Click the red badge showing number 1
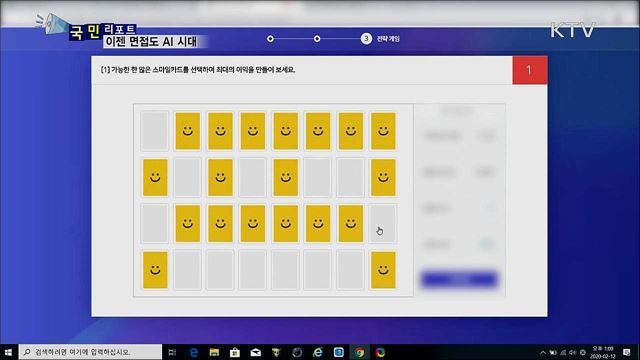This screenshot has height=360, width=640. pos(530,70)
